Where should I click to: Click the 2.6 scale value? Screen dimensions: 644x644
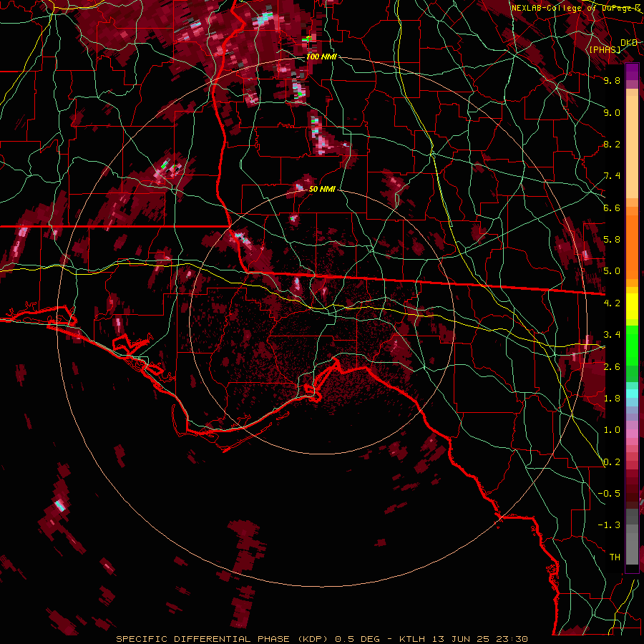(x=612, y=367)
